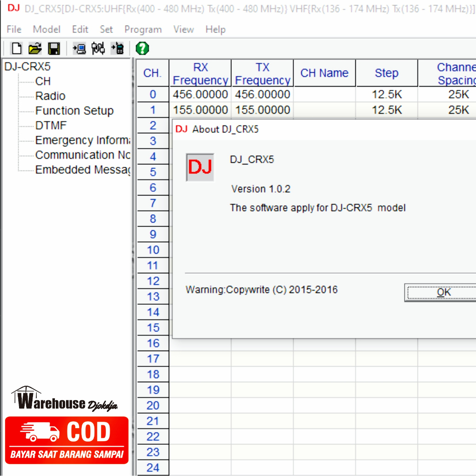Open a saved codeplug using Open folder icon
The width and height of the screenshot is (476, 476).
(x=34, y=48)
